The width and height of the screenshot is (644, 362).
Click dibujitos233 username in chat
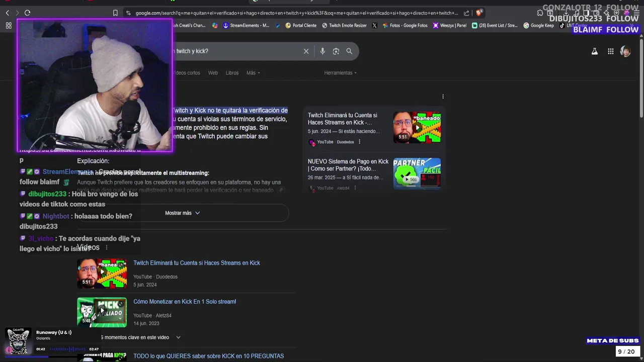point(47,194)
